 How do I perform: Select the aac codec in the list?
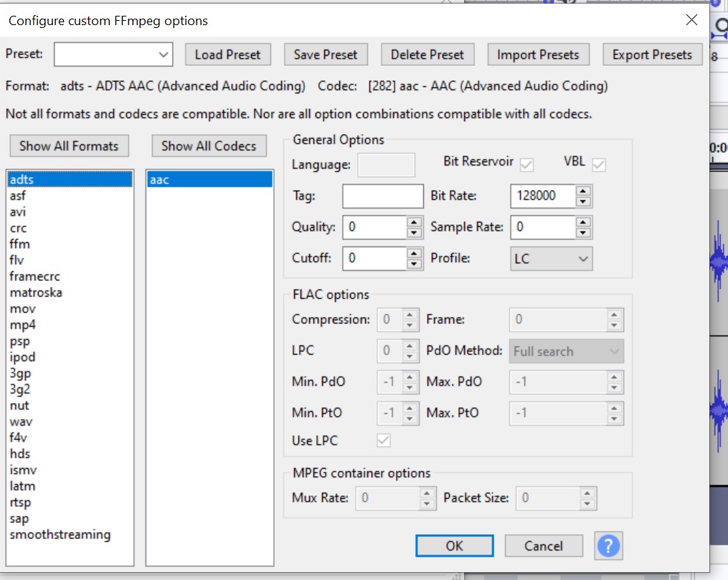(209, 179)
